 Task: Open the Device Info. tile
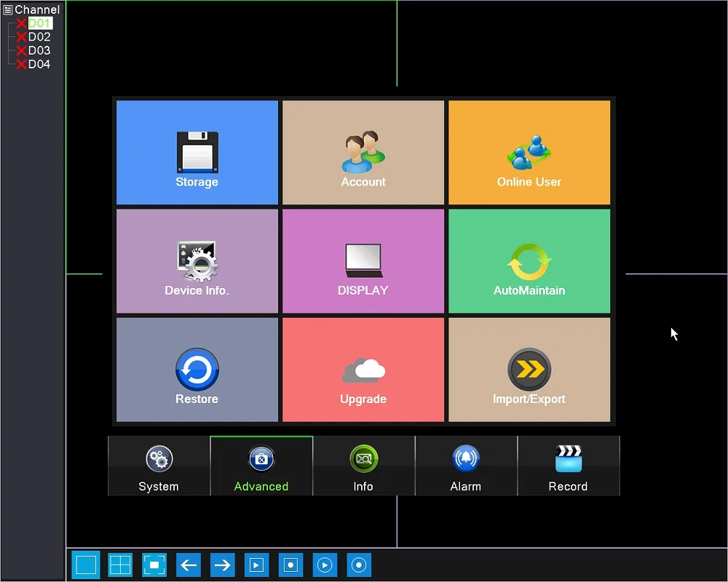coord(197,261)
